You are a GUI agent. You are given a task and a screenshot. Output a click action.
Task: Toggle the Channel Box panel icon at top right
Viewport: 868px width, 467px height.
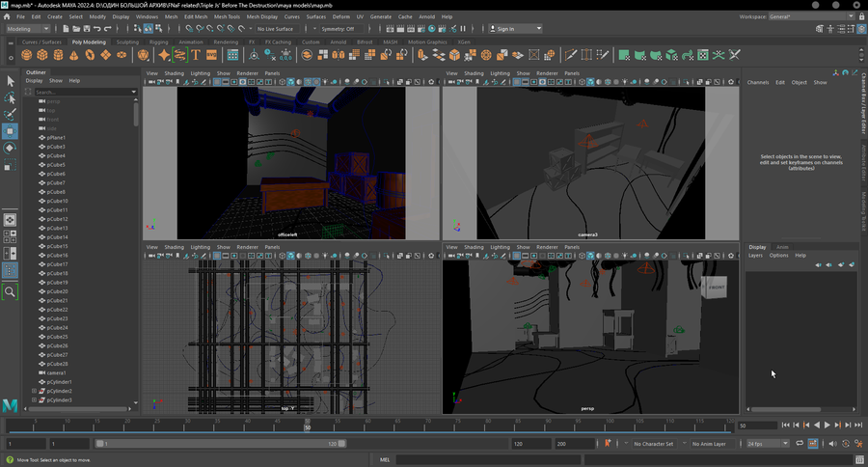tap(860, 29)
